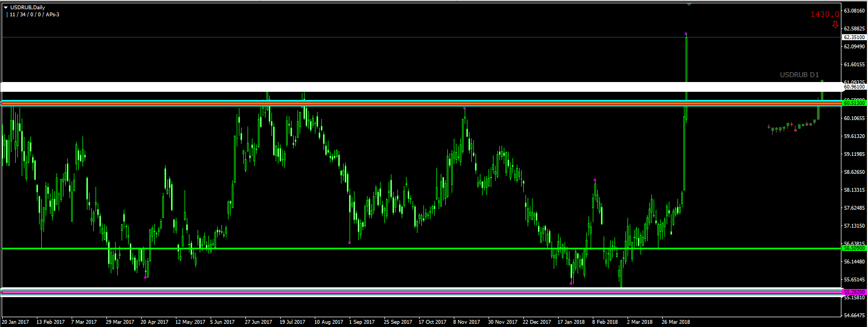Click the 59.61320 price scale value
Screen dimensions: 868x327
tap(854, 136)
